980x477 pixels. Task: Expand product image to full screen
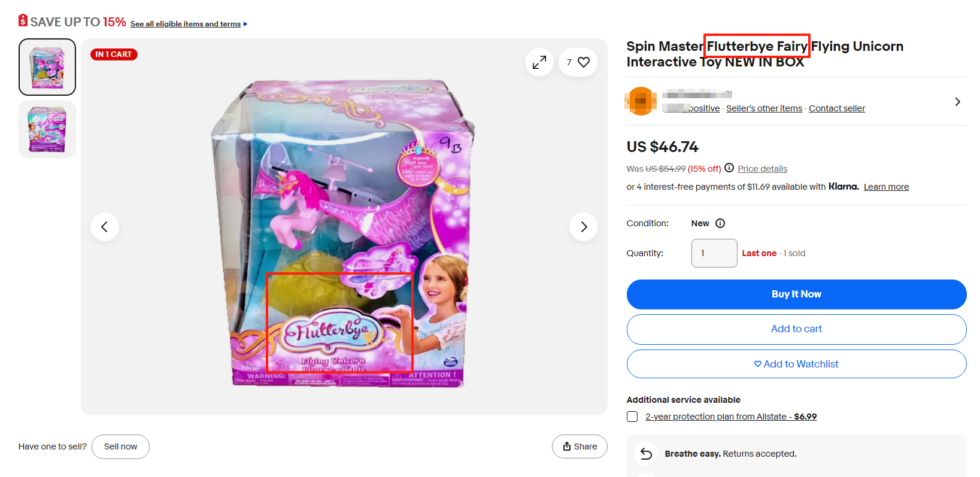tap(539, 62)
